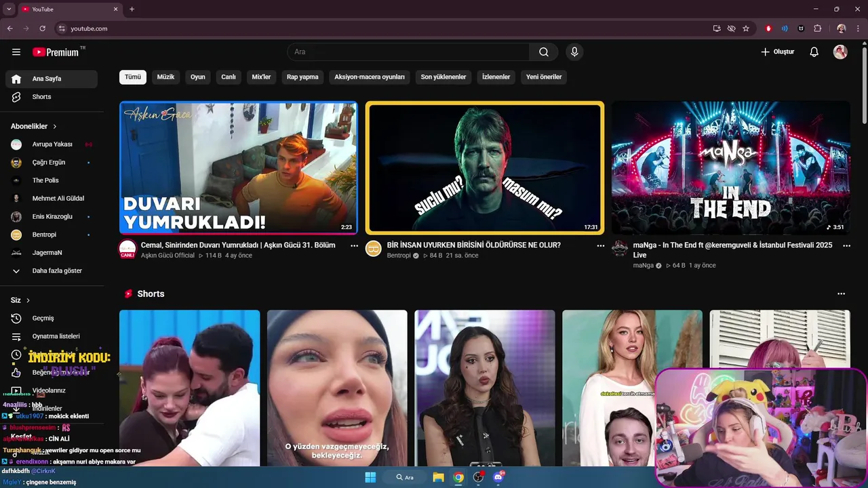This screenshot has width=868, height=488.
Task: Open Geçmiş watch history
Action: click(52, 319)
